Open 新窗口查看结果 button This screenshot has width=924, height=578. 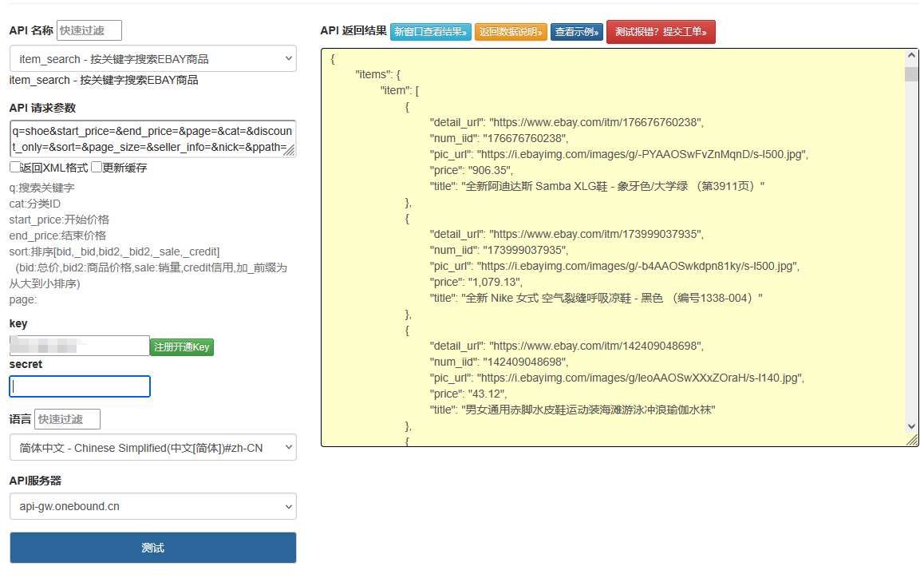[431, 32]
